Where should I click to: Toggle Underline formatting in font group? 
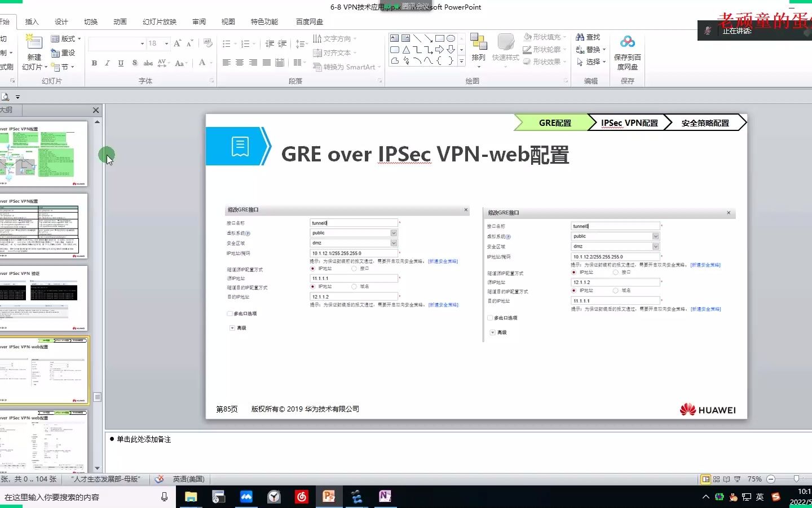pyautogui.click(x=121, y=63)
